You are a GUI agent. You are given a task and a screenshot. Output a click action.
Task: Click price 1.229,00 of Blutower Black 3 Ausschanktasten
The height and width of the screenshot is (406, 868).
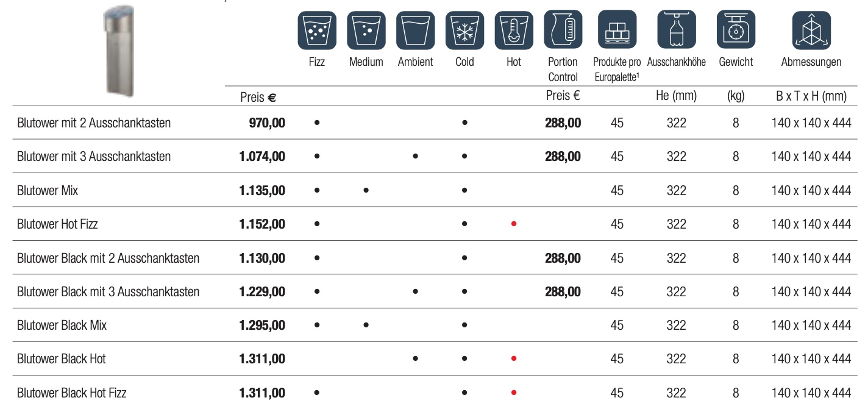(262, 291)
